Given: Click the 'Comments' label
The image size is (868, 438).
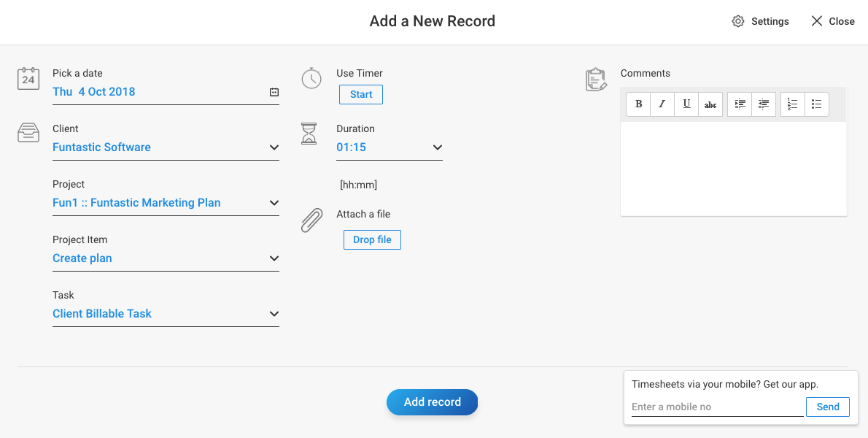Looking at the screenshot, I should [645, 73].
